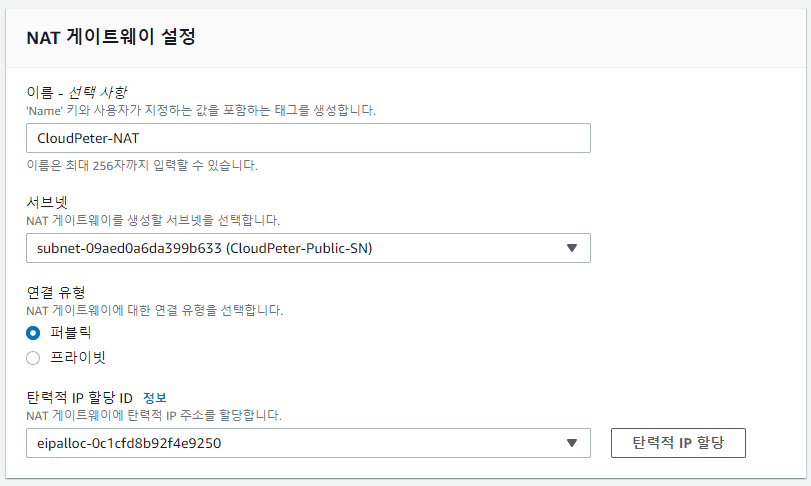
Task: Click the 탄력적 IP 할당 ID label
Action: [79, 397]
